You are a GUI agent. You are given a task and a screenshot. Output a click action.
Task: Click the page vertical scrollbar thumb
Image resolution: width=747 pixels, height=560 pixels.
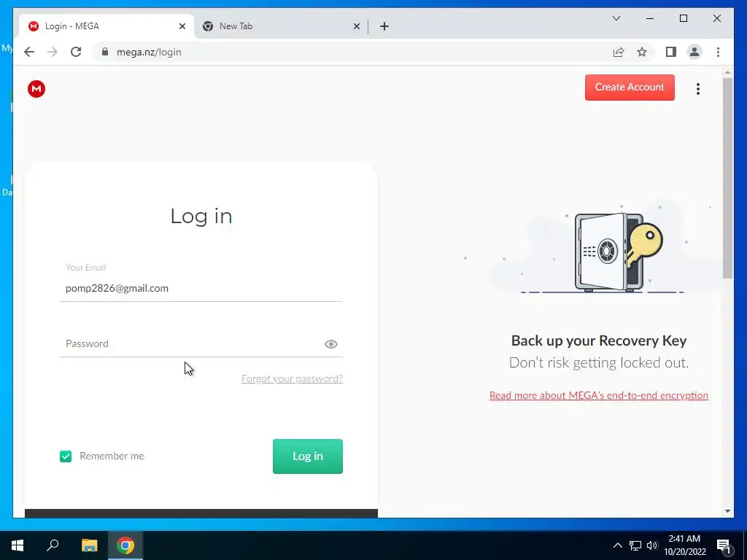[x=727, y=179]
